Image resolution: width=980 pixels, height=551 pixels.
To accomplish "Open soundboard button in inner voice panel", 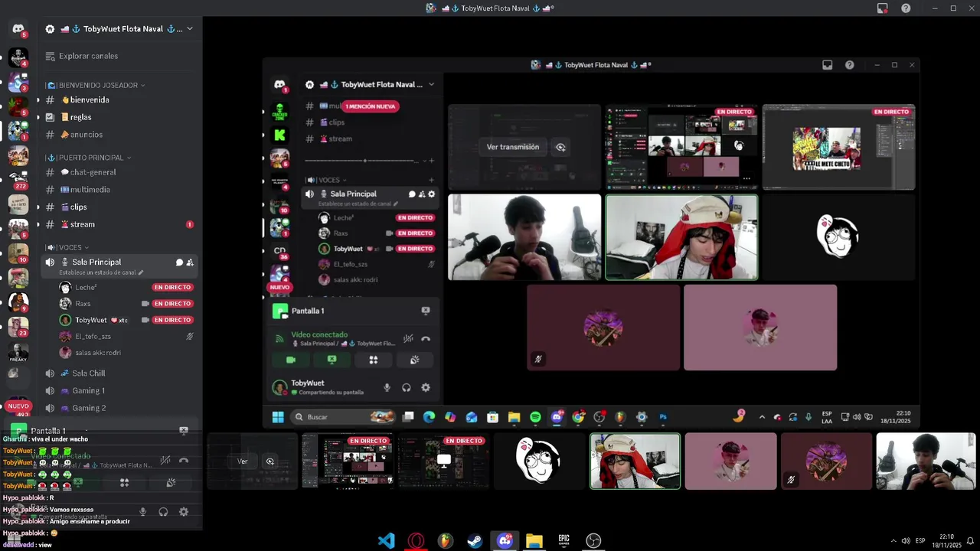I will (x=414, y=360).
